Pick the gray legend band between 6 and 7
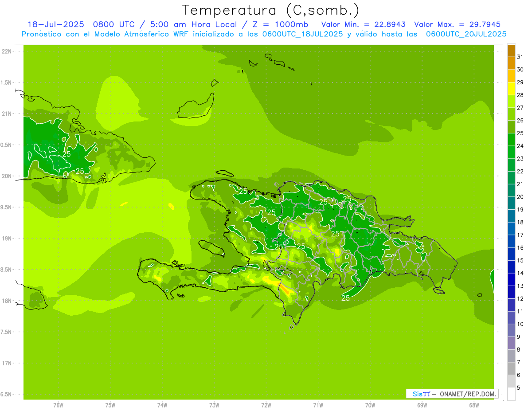Screen dimensions: 532x411 pos(511,368)
